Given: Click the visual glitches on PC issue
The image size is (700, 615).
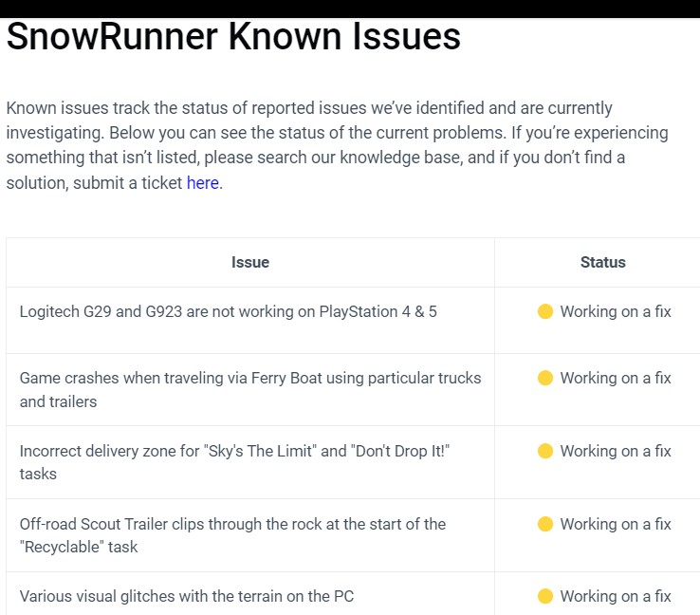Looking at the screenshot, I should pyautogui.click(x=187, y=596).
